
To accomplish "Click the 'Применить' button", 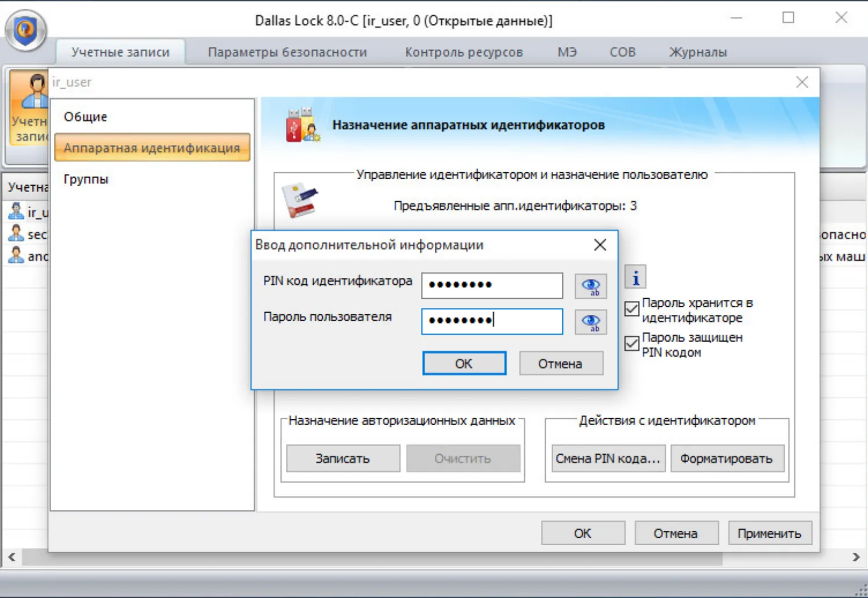I will 769,533.
